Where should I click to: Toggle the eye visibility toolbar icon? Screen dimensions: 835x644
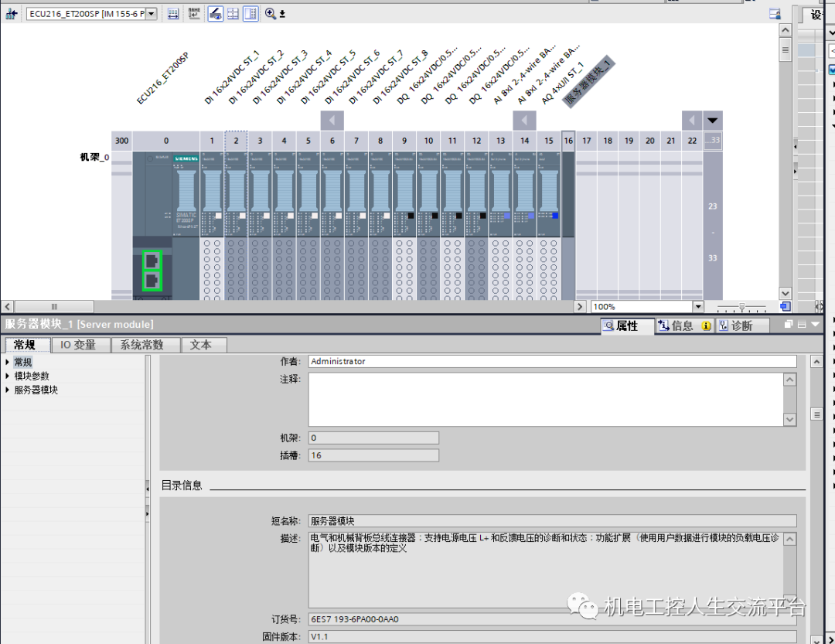(x=215, y=14)
